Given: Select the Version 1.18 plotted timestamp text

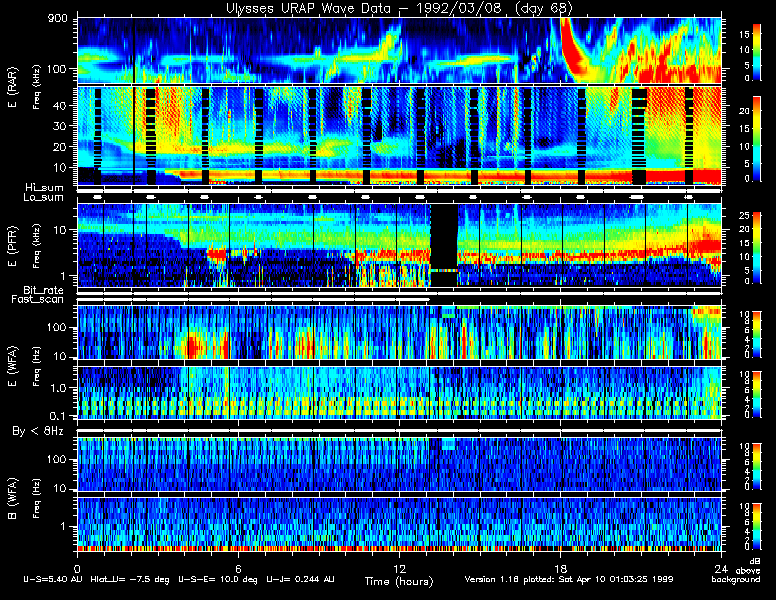Looking at the screenshot, I should (x=569, y=579).
